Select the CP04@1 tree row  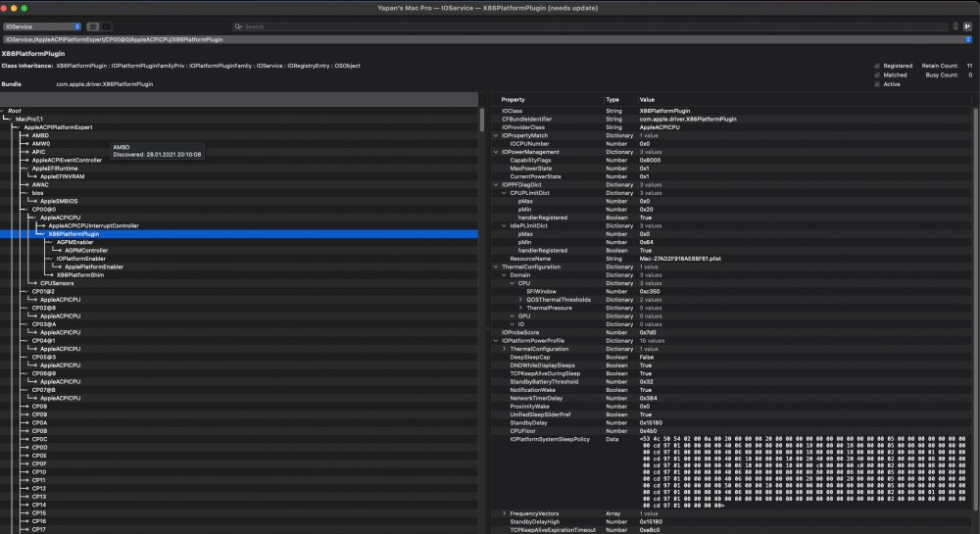pos(239,341)
